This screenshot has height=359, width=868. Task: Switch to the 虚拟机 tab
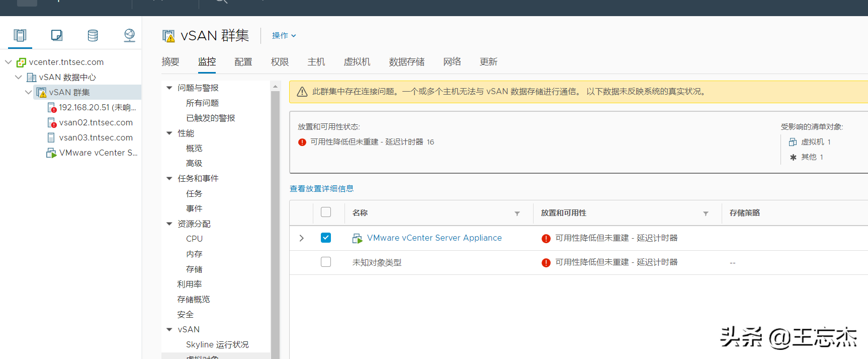tap(357, 62)
